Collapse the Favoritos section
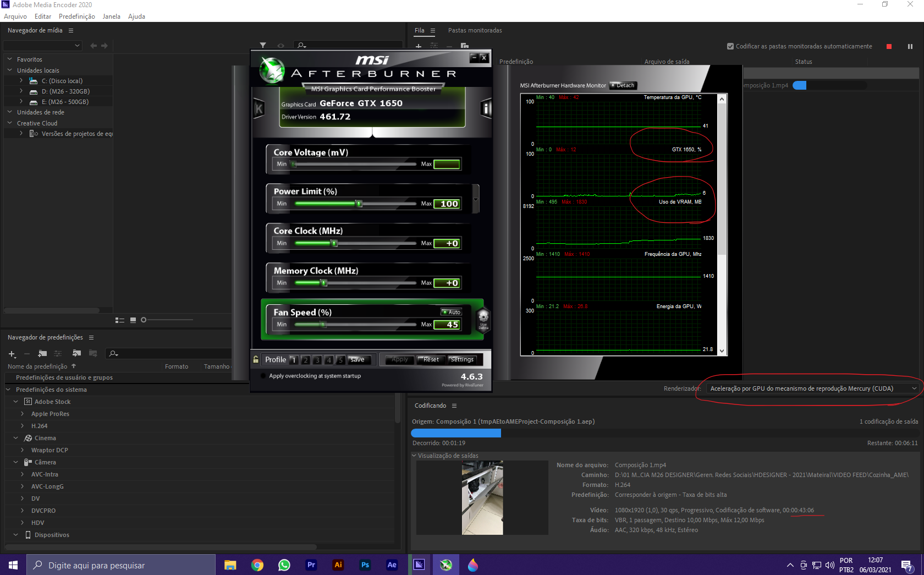 (x=9, y=59)
